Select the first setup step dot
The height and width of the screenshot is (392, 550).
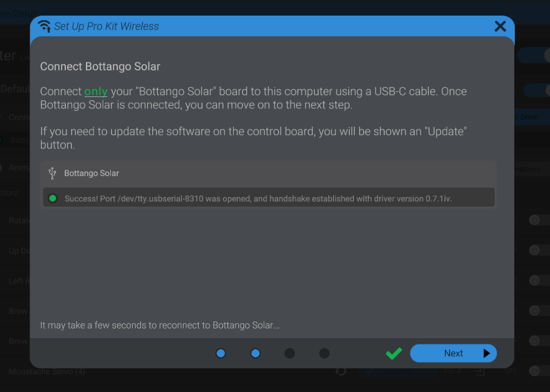(220, 353)
